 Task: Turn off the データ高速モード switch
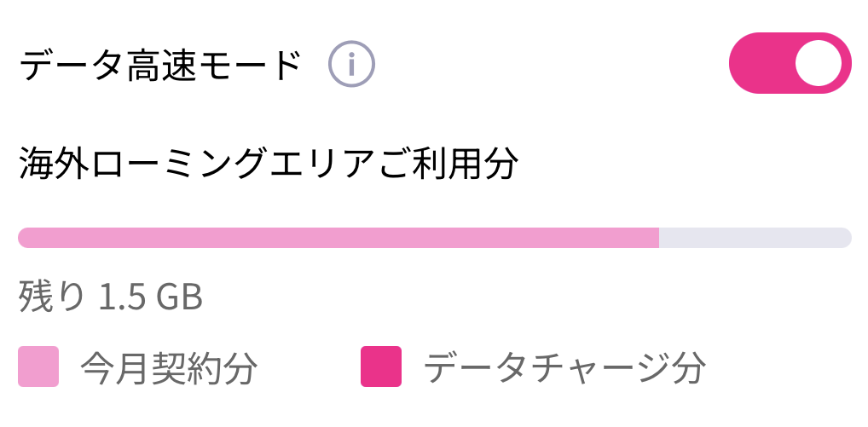(x=790, y=63)
